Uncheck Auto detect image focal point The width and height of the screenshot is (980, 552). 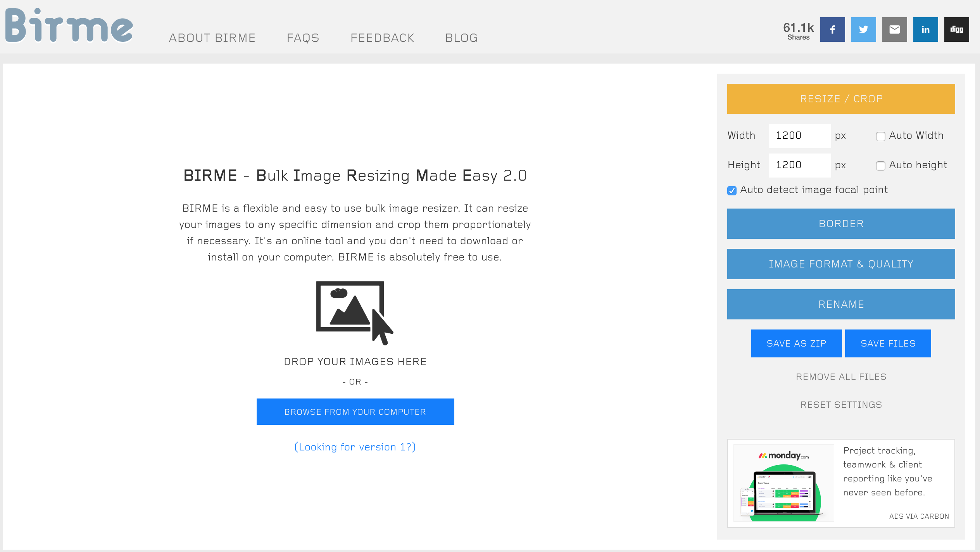(732, 191)
